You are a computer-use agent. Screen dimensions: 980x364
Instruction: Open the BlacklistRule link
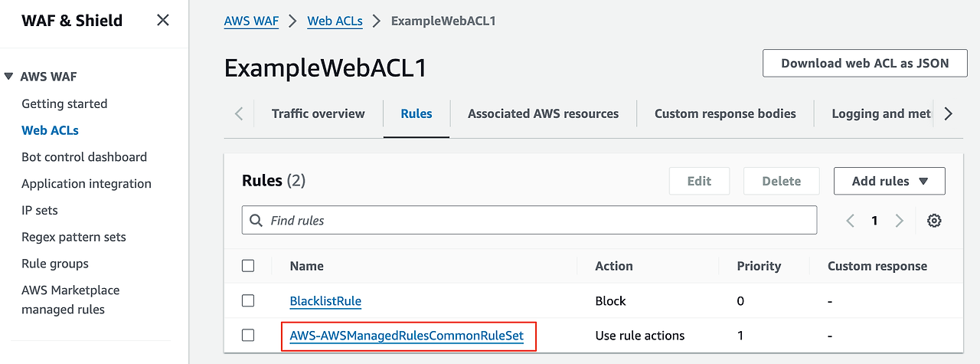(x=325, y=301)
